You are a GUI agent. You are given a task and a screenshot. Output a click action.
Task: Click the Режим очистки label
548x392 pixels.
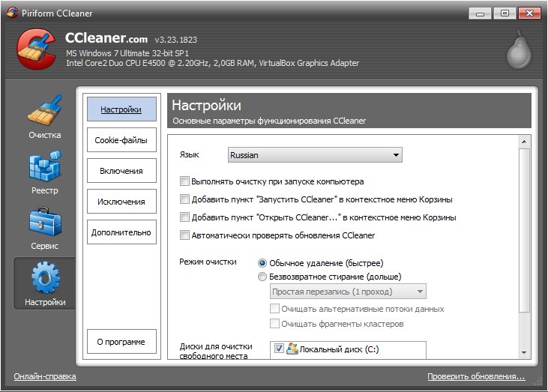coord(208,262)
